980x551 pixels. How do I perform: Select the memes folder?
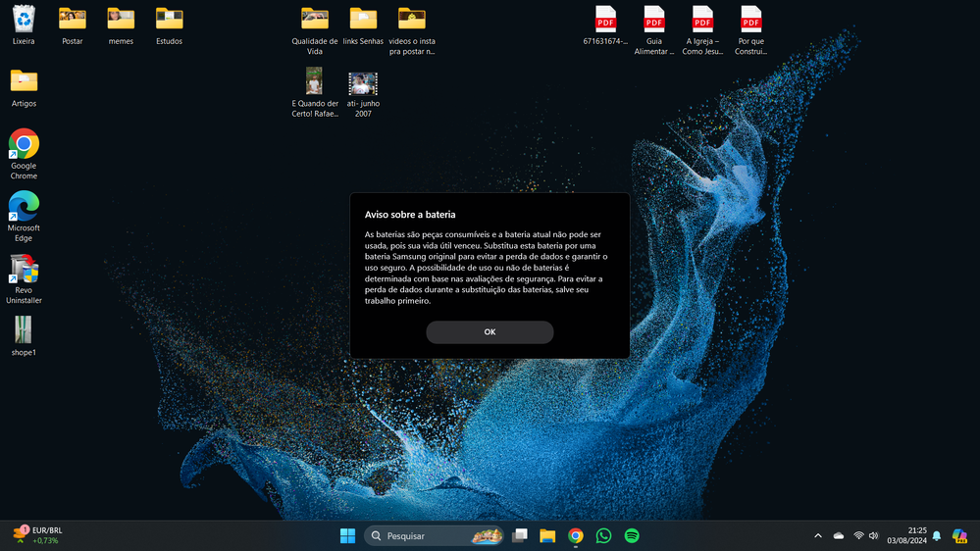[121, 25]
